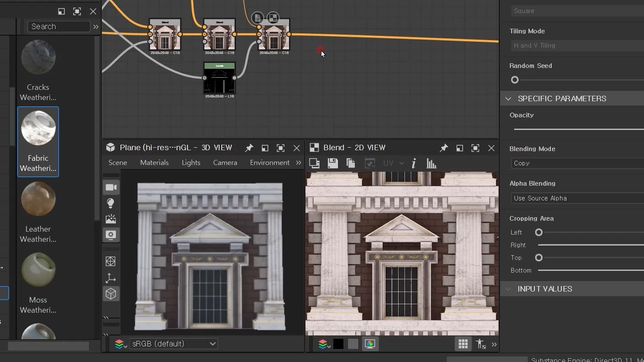Viewport: 644px width, 362px height.
Task: Open the Environment menu in 3D View
Action: 269,162
